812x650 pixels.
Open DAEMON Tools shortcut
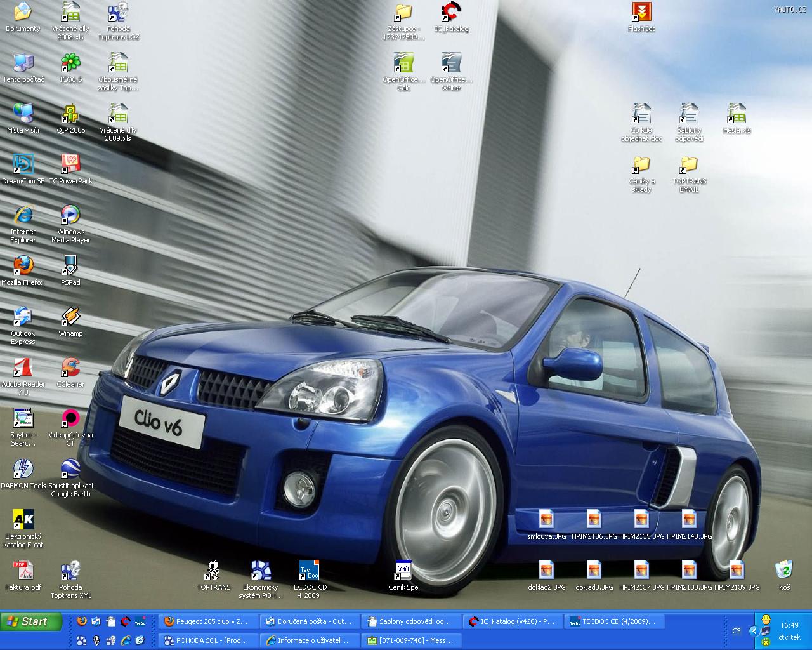point(23,470)
